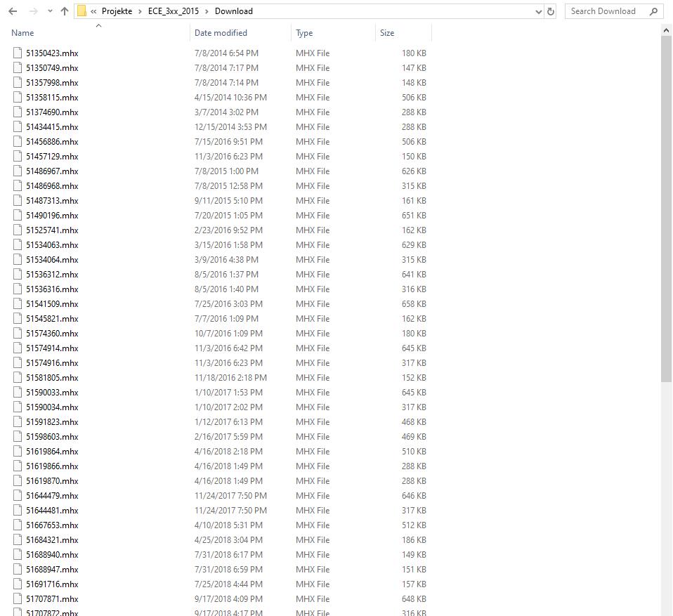The height and width of the screenshot is (616, 673).
Task: Sort by Name column header
Action: [22, 32]
